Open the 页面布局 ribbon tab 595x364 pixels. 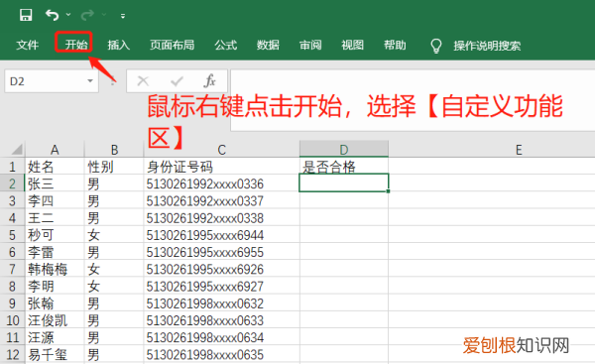tap(172, 45)
